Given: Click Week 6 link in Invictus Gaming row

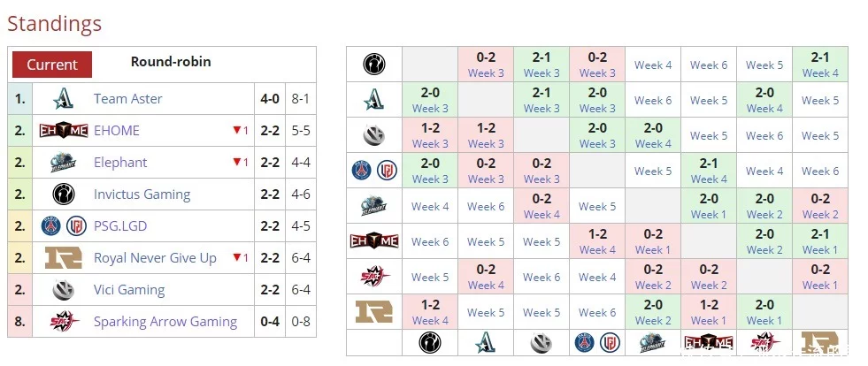Looking at the screenshot, I should [709, 65].
